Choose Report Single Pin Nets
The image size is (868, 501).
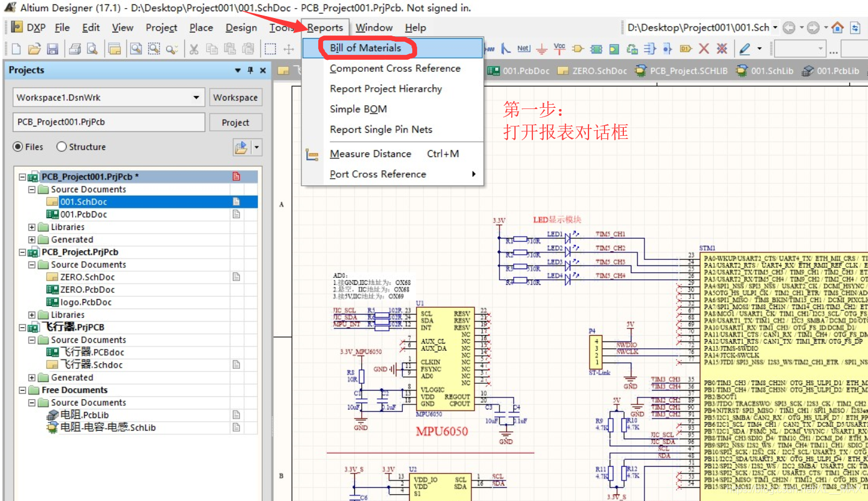(x=380, y=130)
